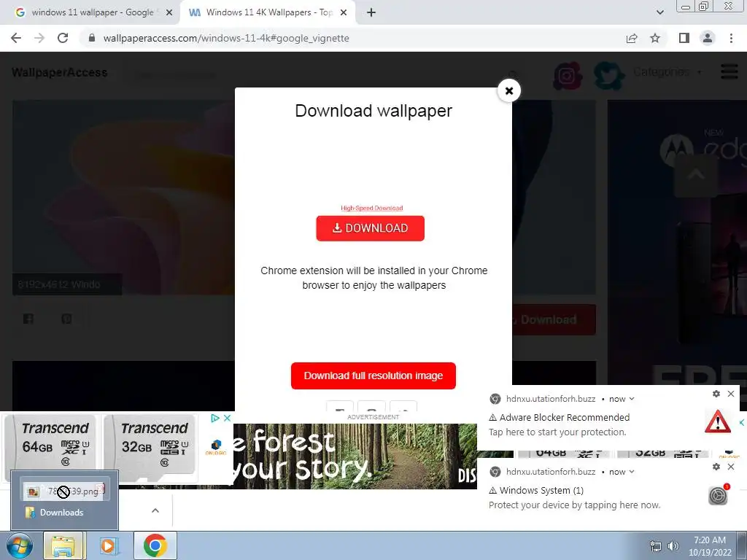
Task: Open Chrome three-dot menu
Action: click(731, 38)
